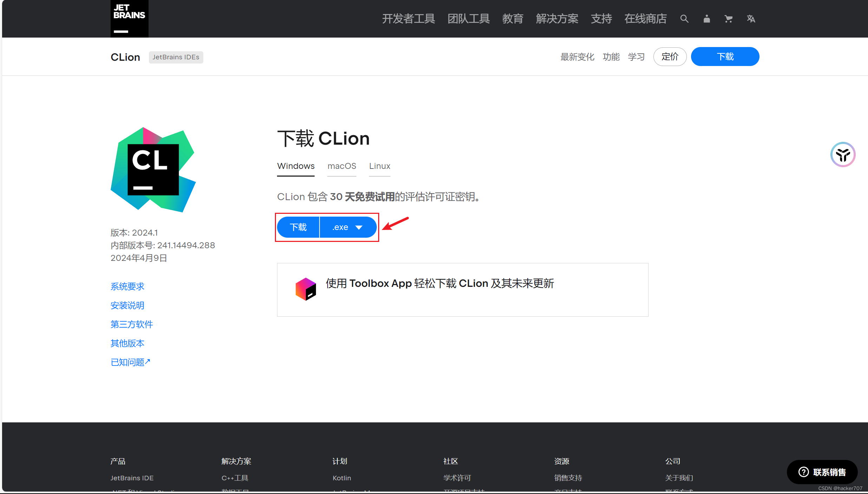The image size is (868, 494).
Task: Click the footer Kotlin link
Action: (342, 478)
